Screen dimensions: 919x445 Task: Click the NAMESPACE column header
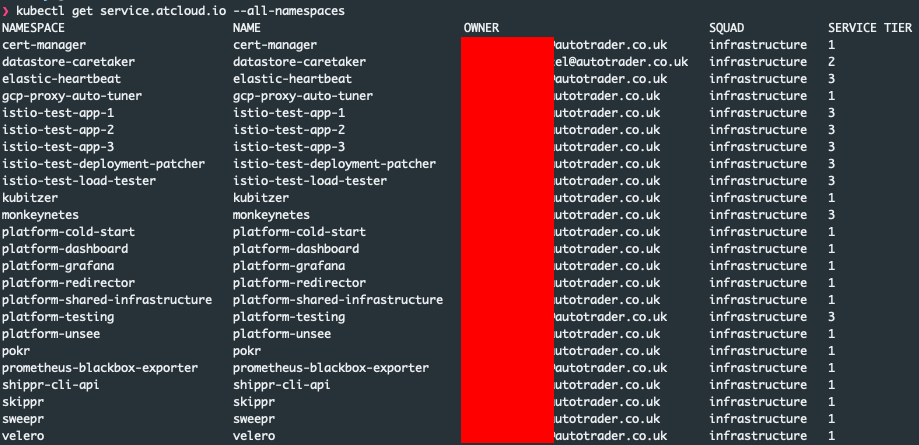(x=33, y=28)
